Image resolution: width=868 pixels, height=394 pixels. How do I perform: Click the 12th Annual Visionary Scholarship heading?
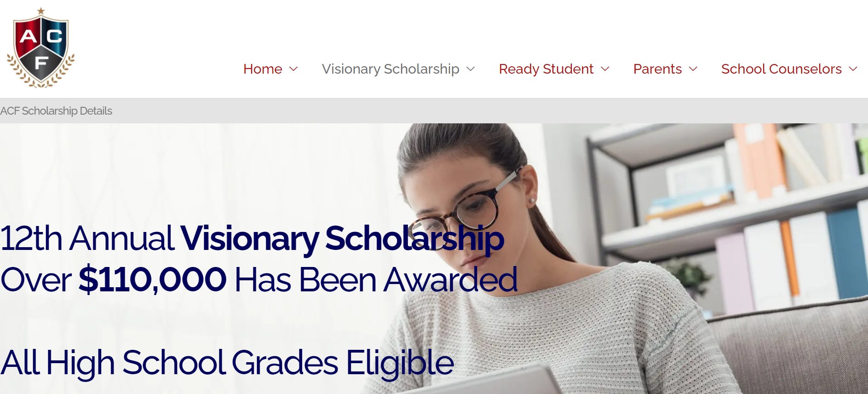252,238
